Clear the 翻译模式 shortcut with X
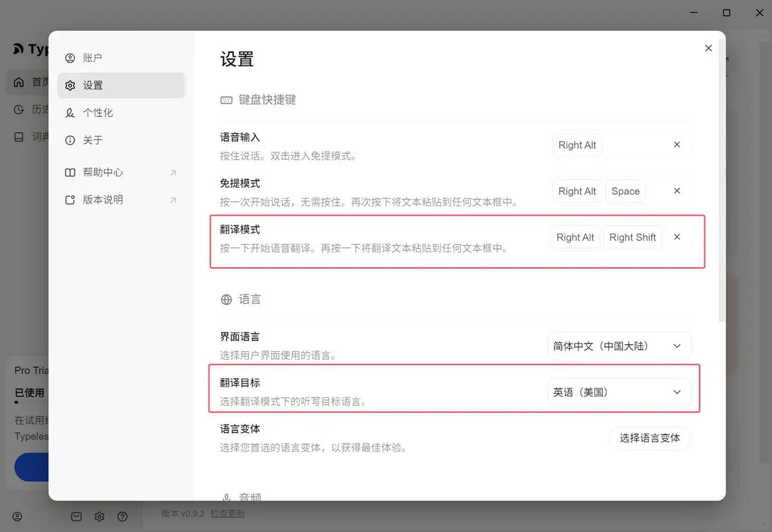The height and width of the screenshot is (532, 772). (x=677, y=237)
